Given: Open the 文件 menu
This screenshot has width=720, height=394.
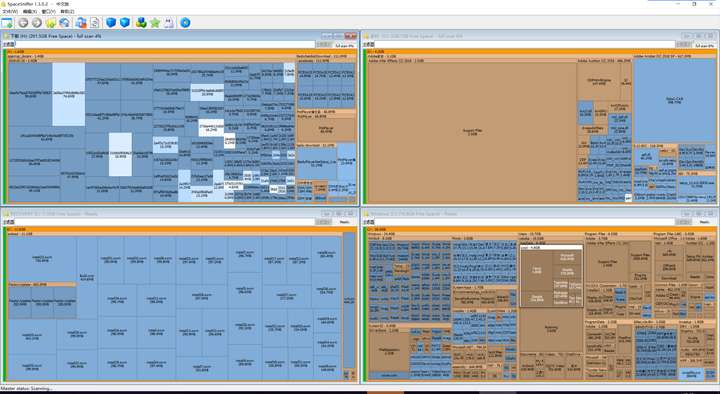Looking at the screenshot, I should point(10,11).
